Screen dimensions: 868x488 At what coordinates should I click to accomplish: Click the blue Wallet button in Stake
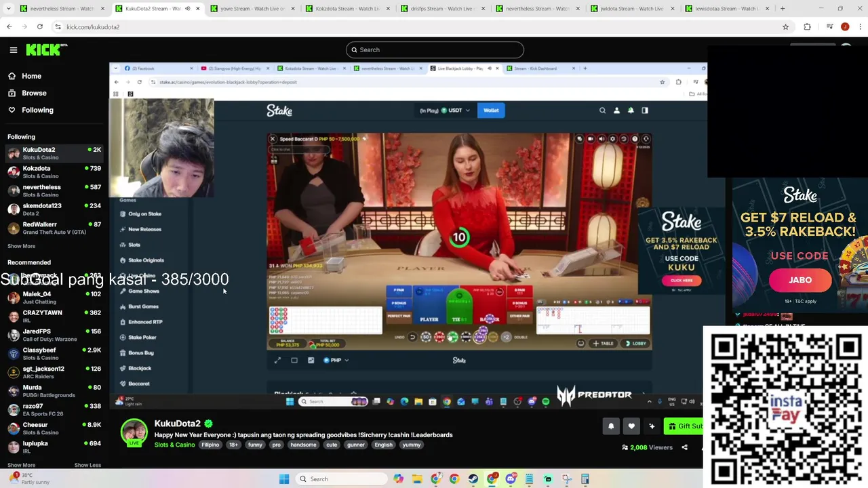point(491,110)
